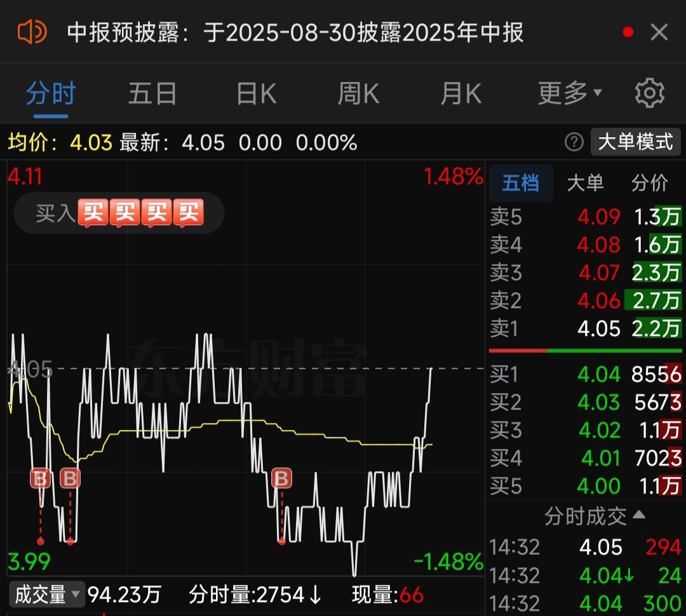686x616 pixels.
Task: Tap the question mark help icon
Action: (x=574, y=142)
